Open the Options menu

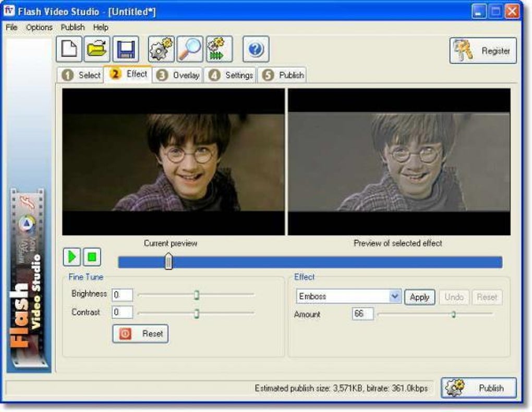pos(39,27)
